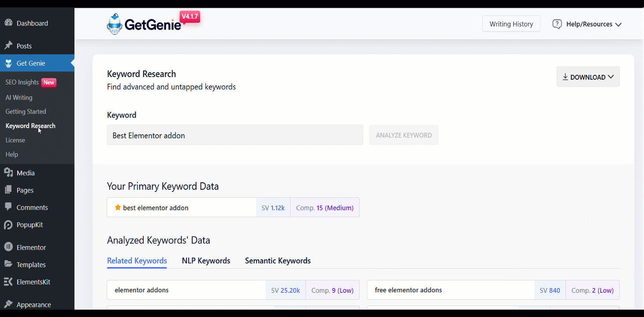Click the Keyword Research heading
The height and width of the screenshot is (317, 644).
click(141, 74)
